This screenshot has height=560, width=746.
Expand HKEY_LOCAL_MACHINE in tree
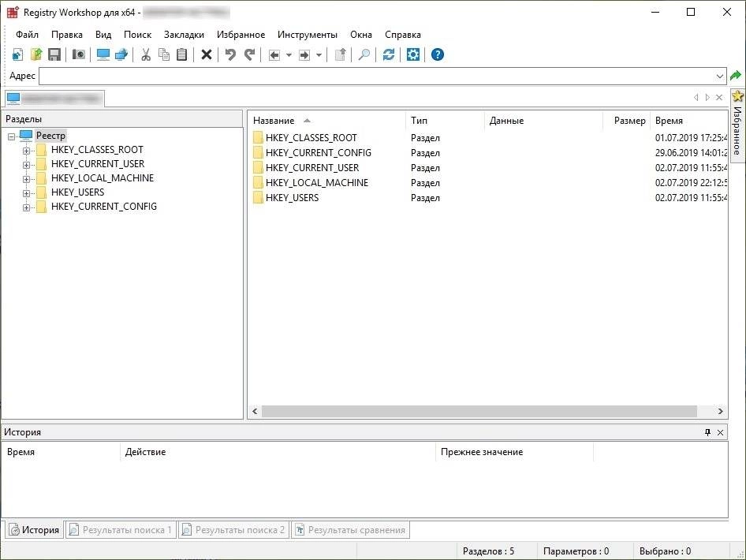pyautogui.click(x=26, y=179)
